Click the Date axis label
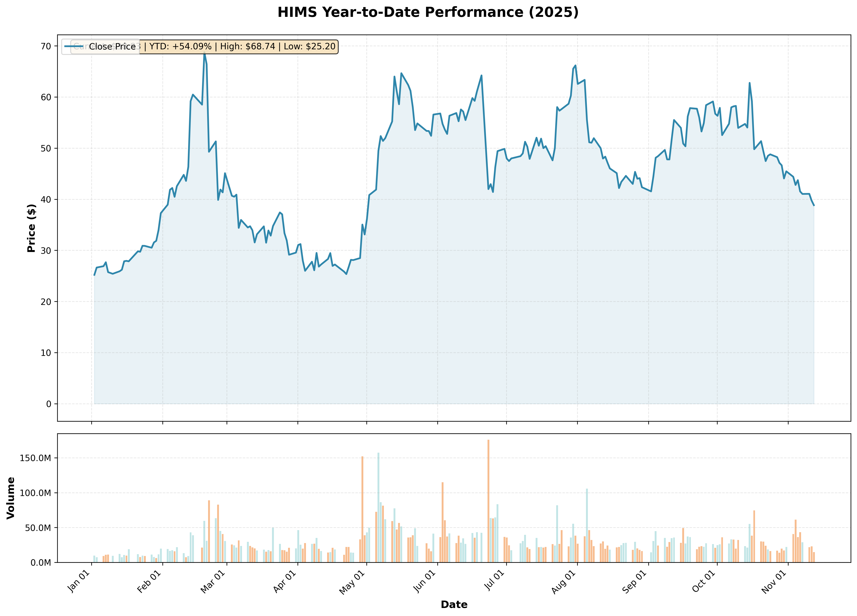 pos(454,604)
